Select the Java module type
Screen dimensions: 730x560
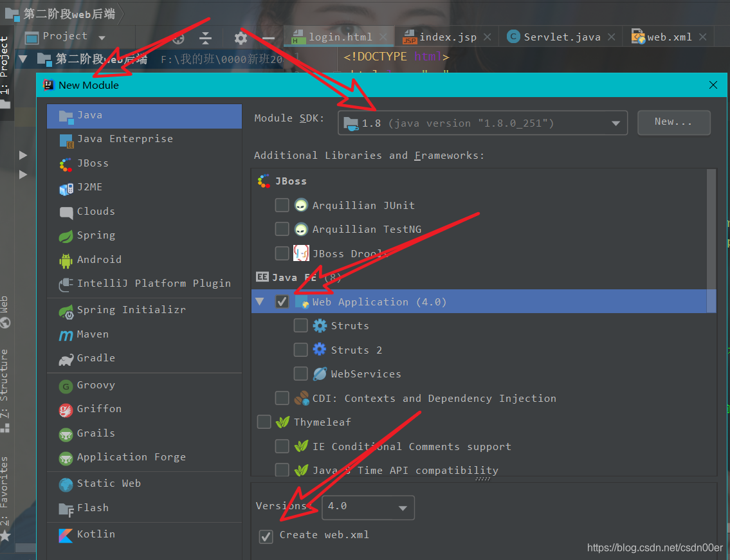[144, 116]
